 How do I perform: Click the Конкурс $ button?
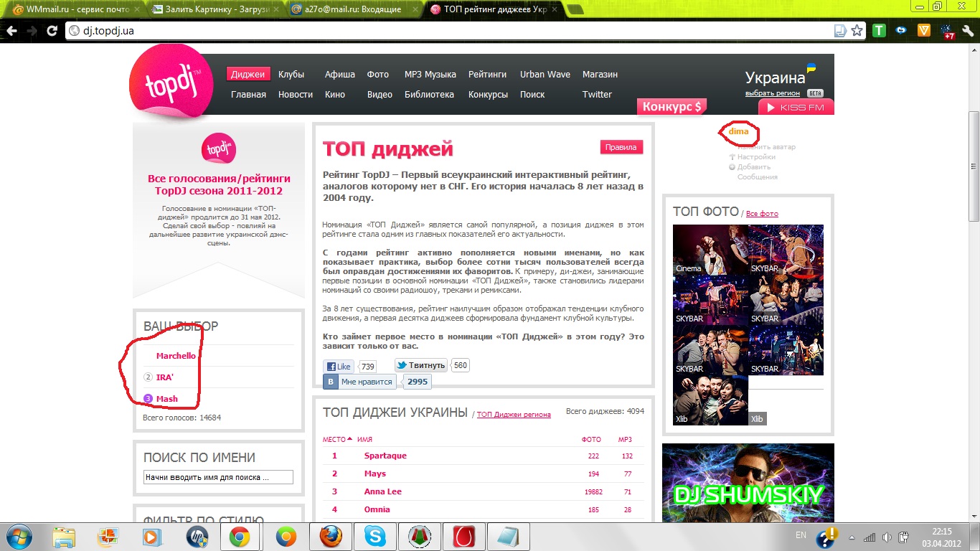(672, 107)
